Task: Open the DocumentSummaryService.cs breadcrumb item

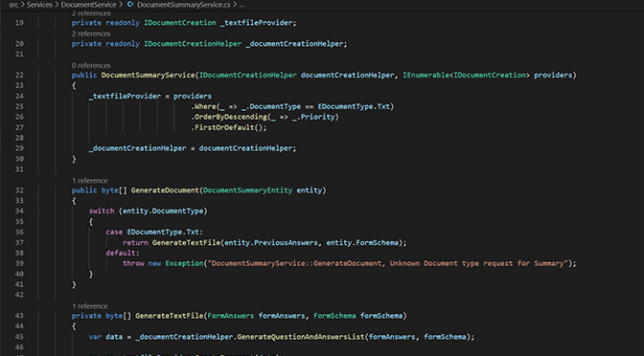Action: pyautogui.click(x=184, y=5)
